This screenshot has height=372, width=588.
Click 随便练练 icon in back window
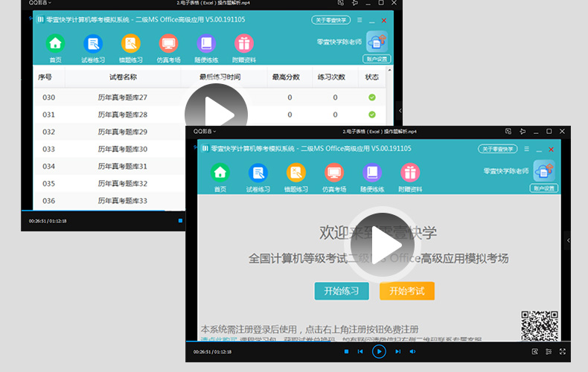tap(206, 43)
